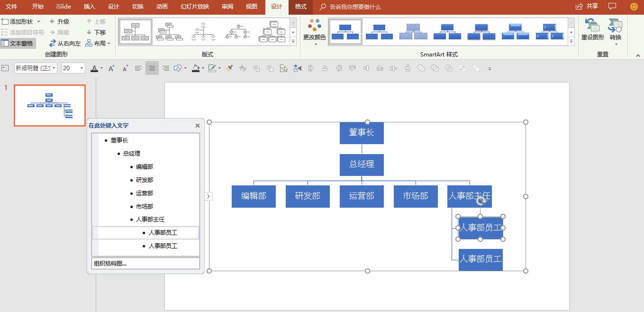Screen dimensions: 644x312
Task: Select the first flat SmartArt style
Action: tap(345, 32)
